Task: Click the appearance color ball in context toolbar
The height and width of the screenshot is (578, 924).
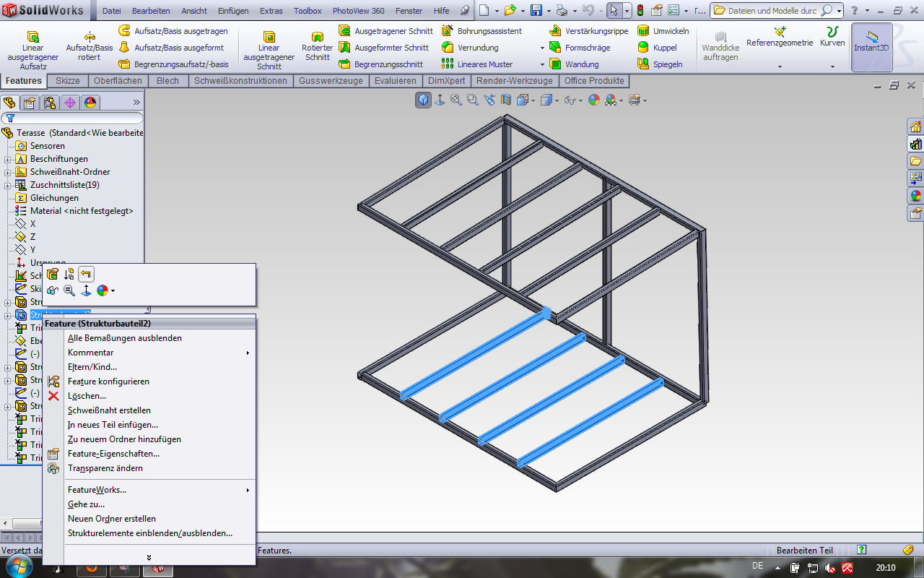Action: [103, 290]
